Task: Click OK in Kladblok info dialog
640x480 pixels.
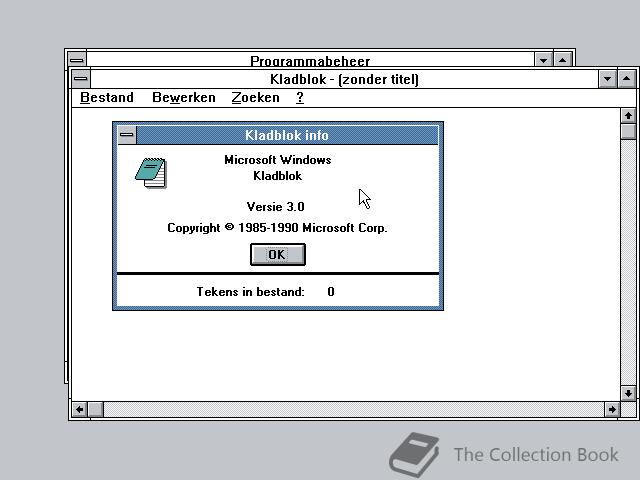Action: click(278, 255)
